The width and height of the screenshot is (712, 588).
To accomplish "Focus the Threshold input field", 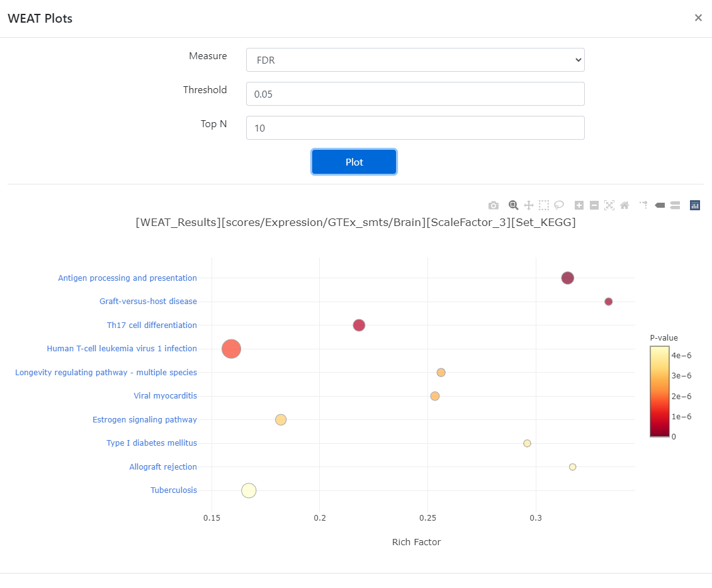I will click(415, 94).
